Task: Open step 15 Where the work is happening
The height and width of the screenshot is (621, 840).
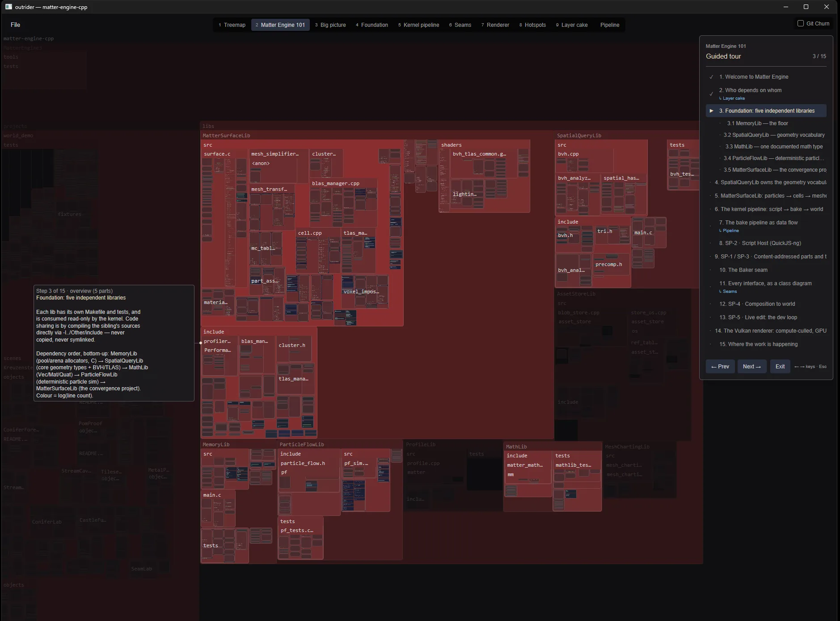Action: (766, 344)
